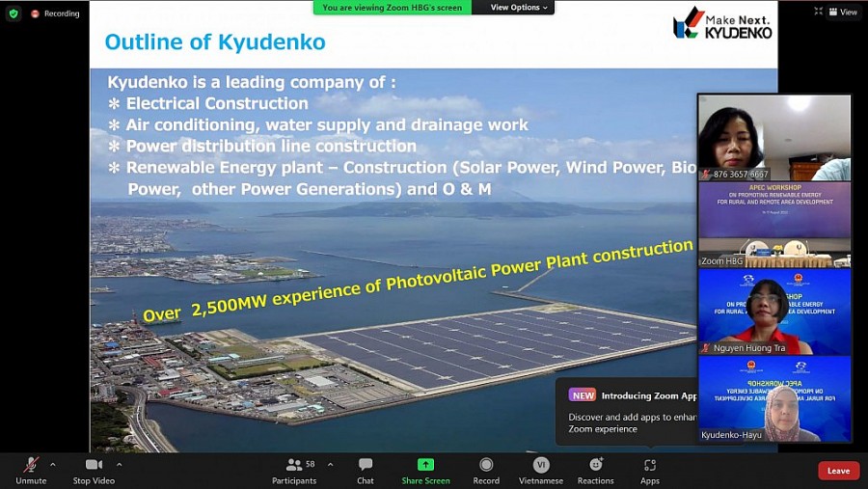Open video options caret beside Stop Video

point(119,464)
